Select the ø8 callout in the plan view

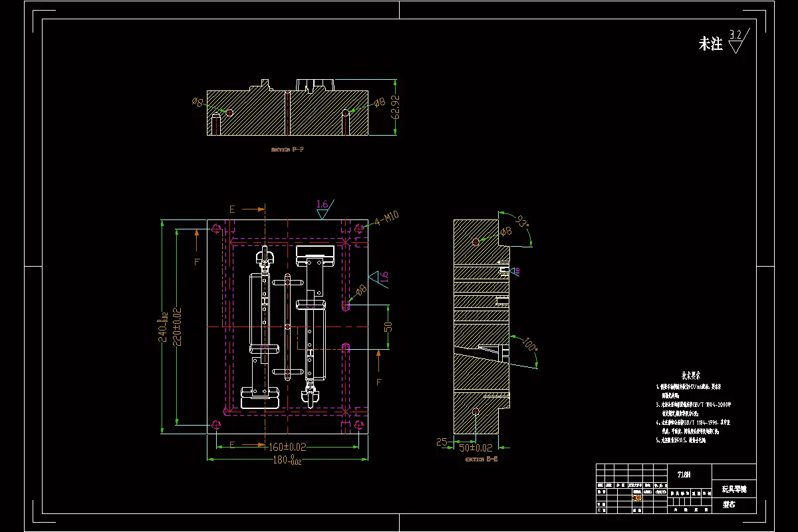(361, 290)
